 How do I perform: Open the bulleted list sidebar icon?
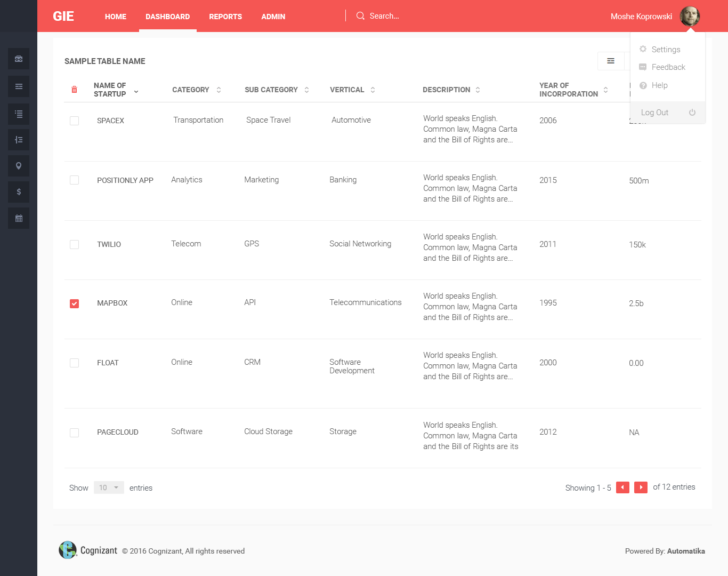point(19,114)
